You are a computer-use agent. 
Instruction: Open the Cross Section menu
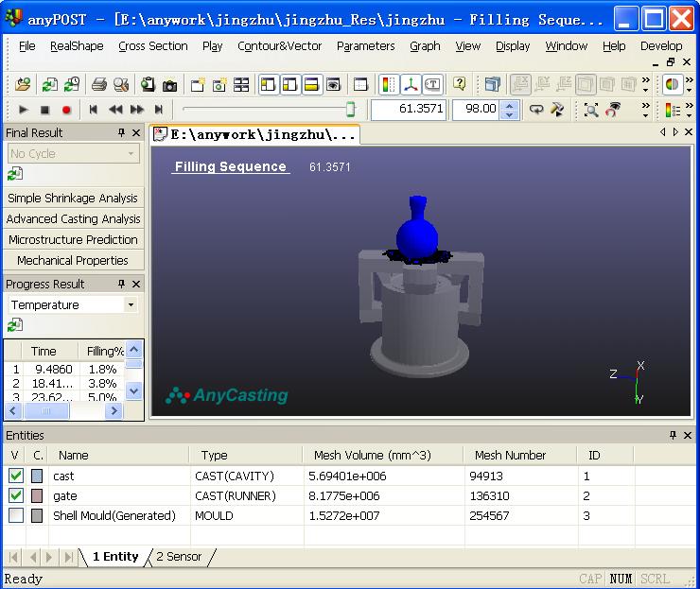pyautogui.click(x=152, y=46)
